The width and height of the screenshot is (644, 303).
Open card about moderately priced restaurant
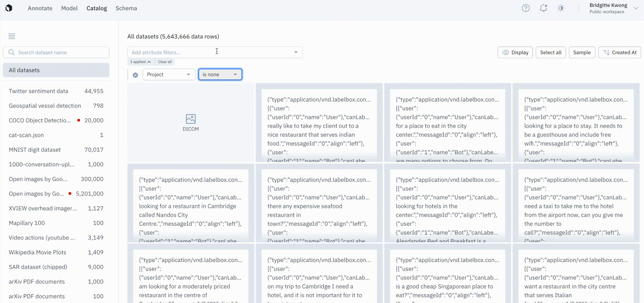[x=191, y=273]
